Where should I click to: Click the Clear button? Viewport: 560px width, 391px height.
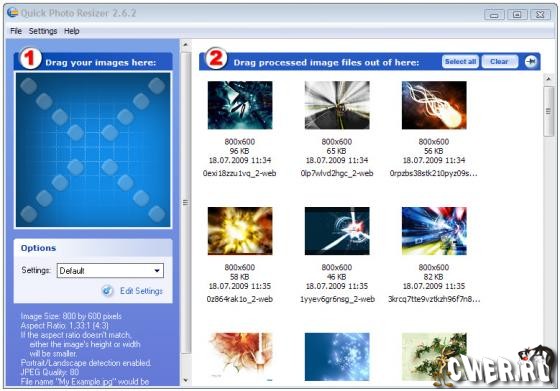[499, 61]
